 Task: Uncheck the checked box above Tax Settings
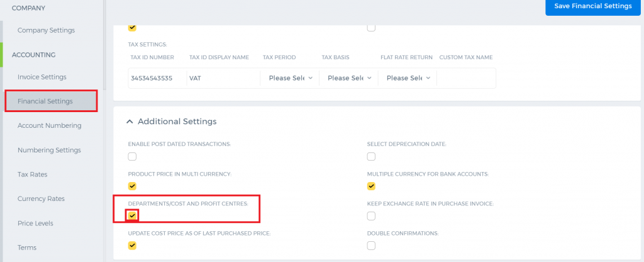coord(132,28)
